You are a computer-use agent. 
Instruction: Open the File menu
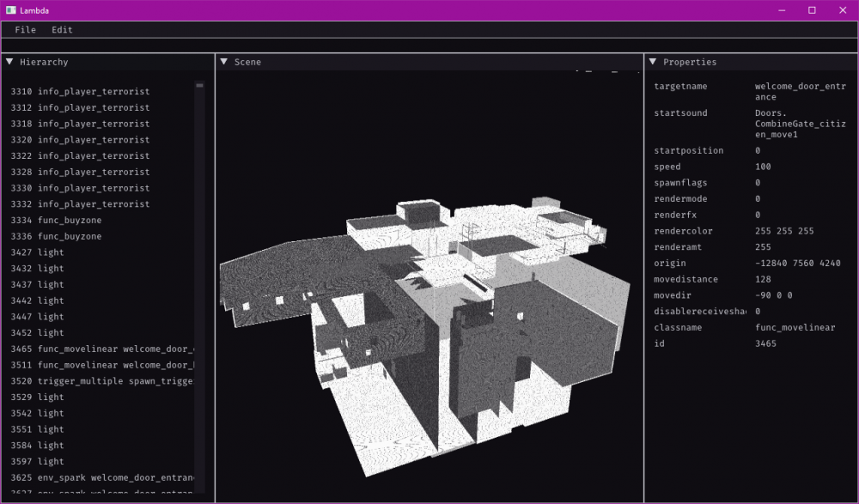click(x=25, y=30)
